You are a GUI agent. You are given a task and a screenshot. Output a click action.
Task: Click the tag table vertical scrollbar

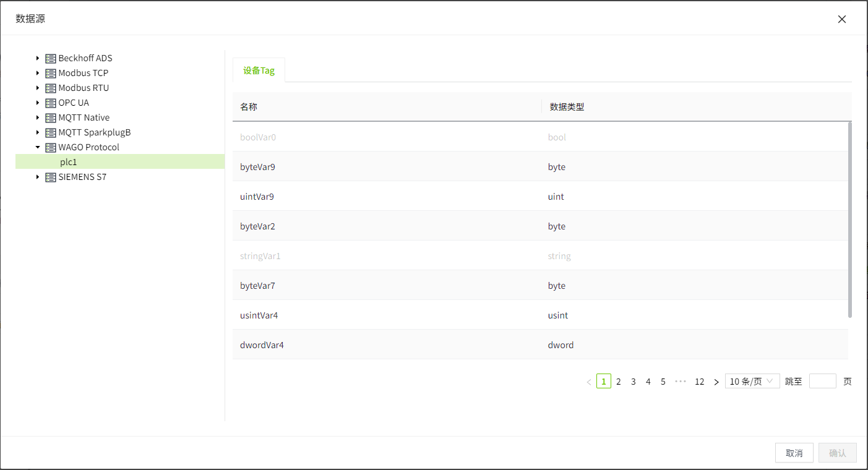coord(849,220)
